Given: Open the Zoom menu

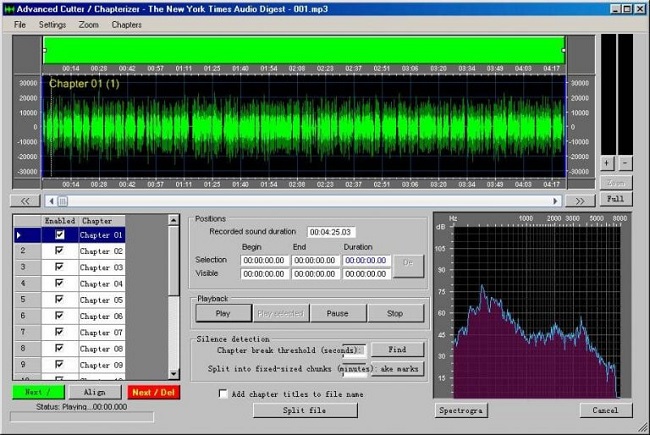Looking at the screenshot, I should [x=89, y=25].
